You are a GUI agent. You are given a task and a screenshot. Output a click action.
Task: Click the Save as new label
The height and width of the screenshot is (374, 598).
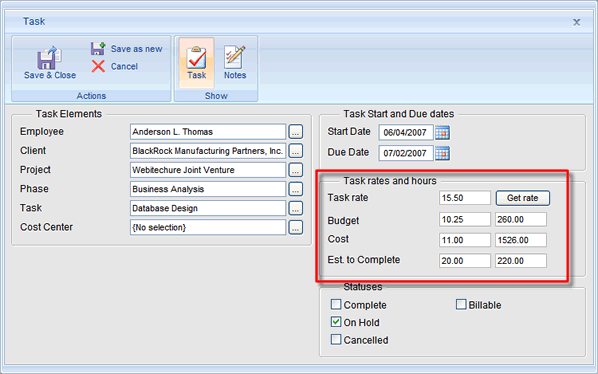tap(137, 49)
